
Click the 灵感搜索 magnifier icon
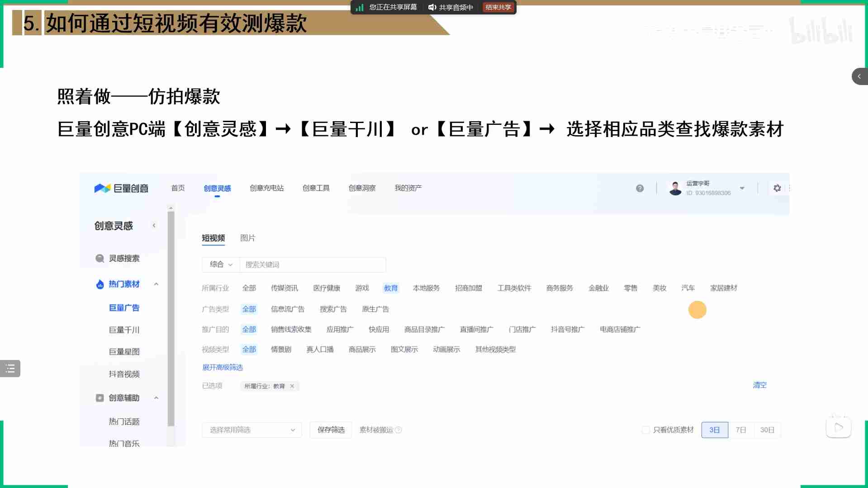(x=100, y=258)
